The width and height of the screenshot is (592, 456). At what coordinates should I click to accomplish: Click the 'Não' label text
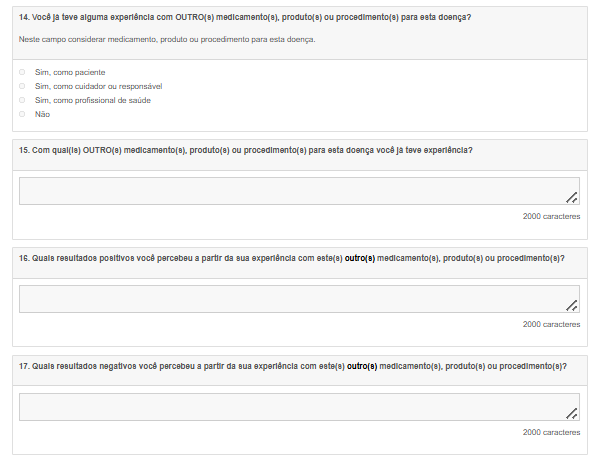42,114
